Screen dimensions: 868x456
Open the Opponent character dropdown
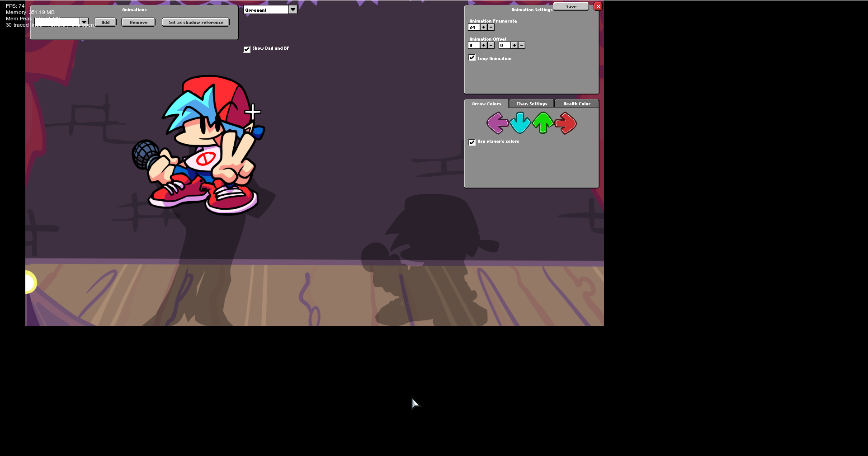tap(293, 9)
